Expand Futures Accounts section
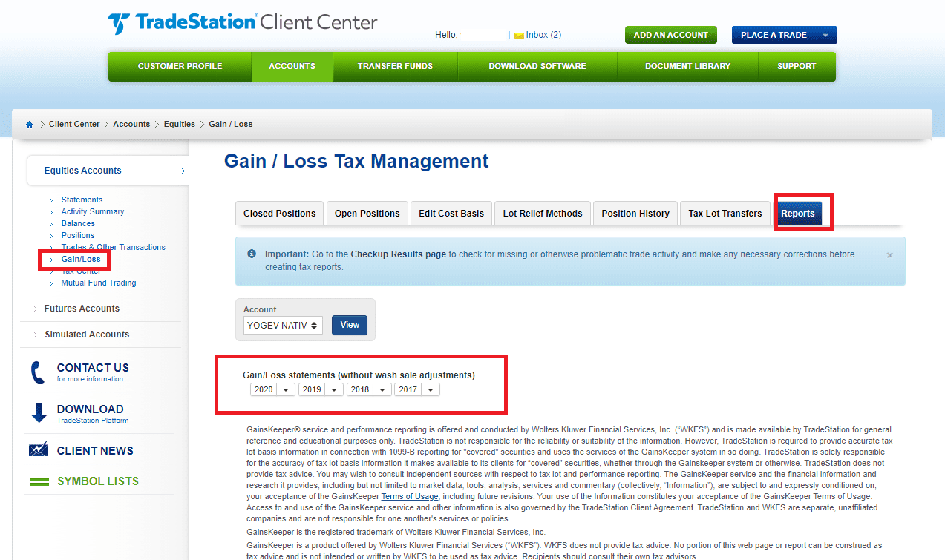 pos(82,309)
